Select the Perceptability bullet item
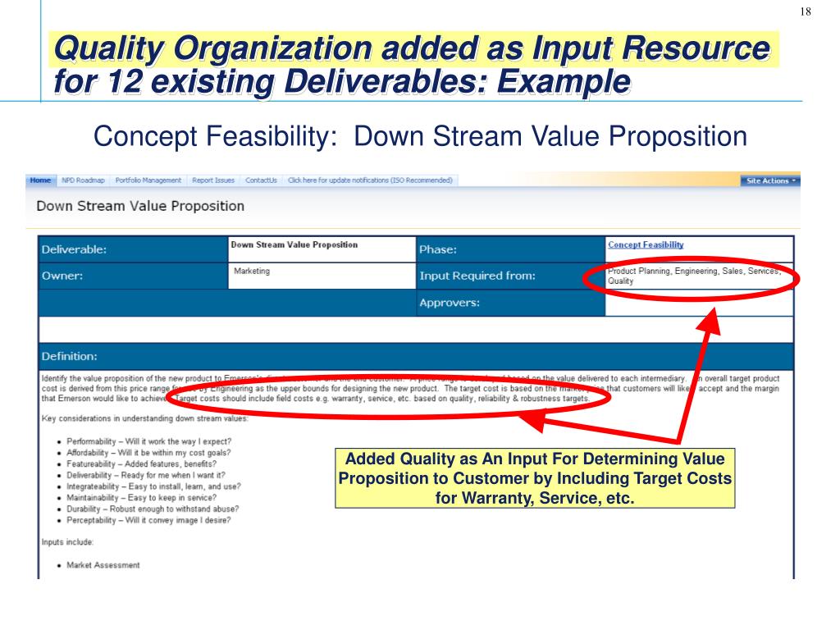 click(x=148, y=520)
